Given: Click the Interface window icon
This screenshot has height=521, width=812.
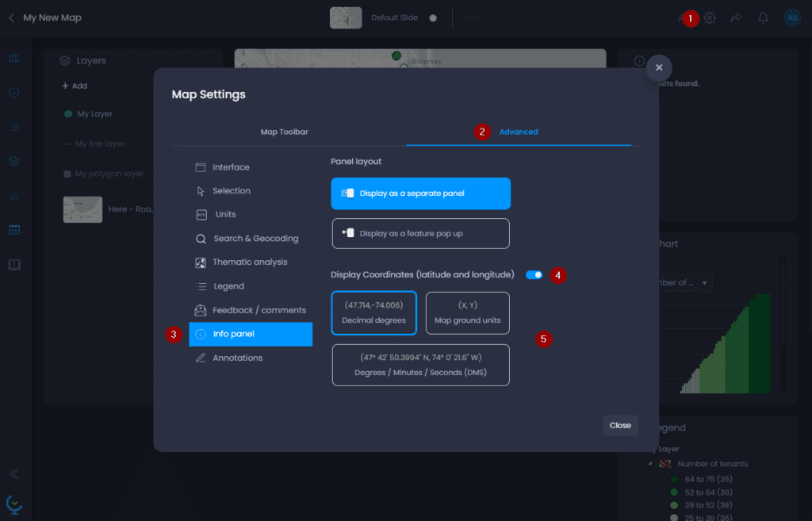Looking at the screenshot, I should (x=201, y=167).
